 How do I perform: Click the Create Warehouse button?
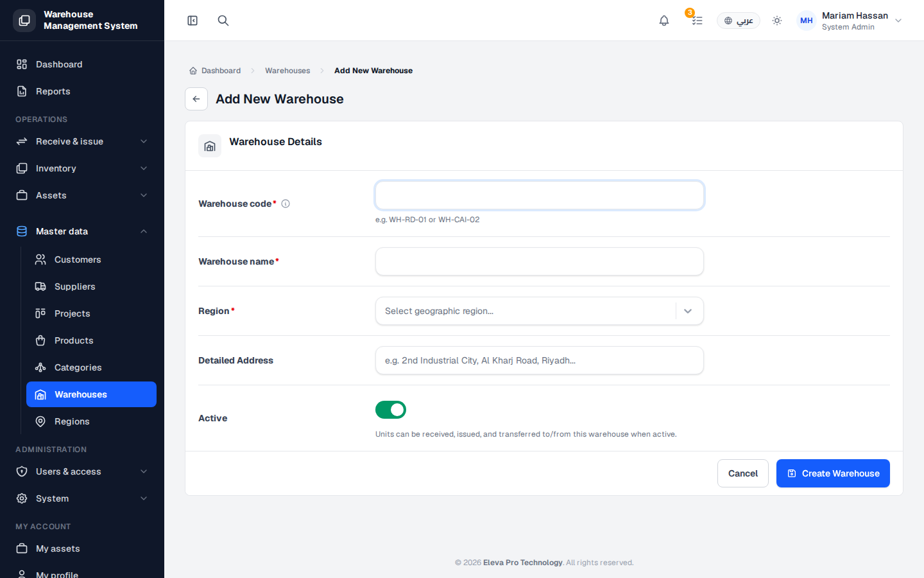point(833,473)
